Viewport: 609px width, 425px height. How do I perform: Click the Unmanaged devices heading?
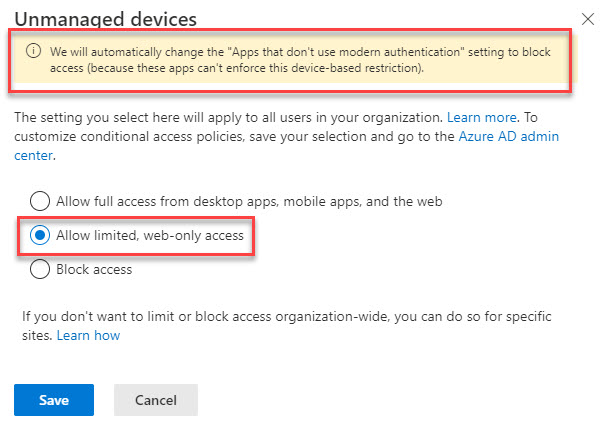pyautogui.click(x=106, y=19)
